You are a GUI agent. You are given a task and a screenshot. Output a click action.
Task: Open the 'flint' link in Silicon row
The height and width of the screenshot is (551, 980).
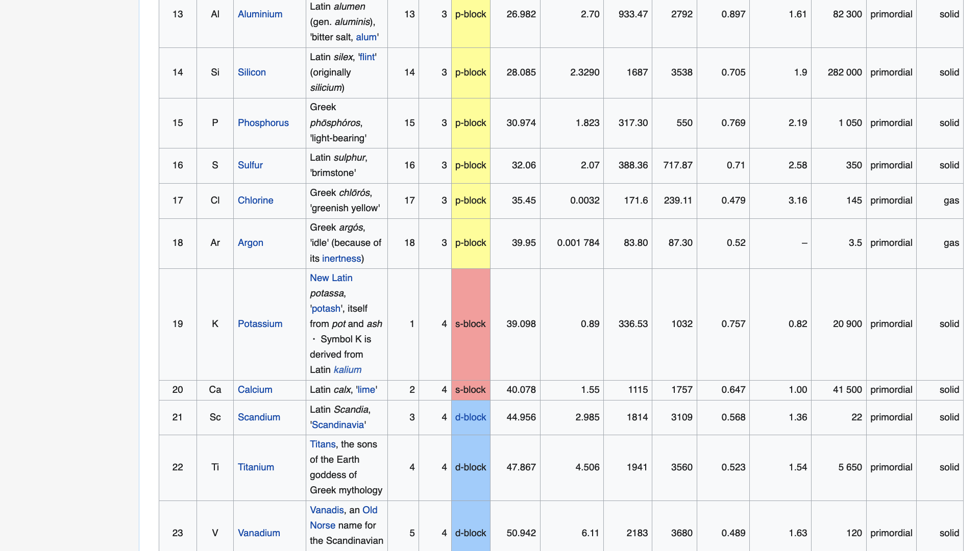[x=367, y=57]
